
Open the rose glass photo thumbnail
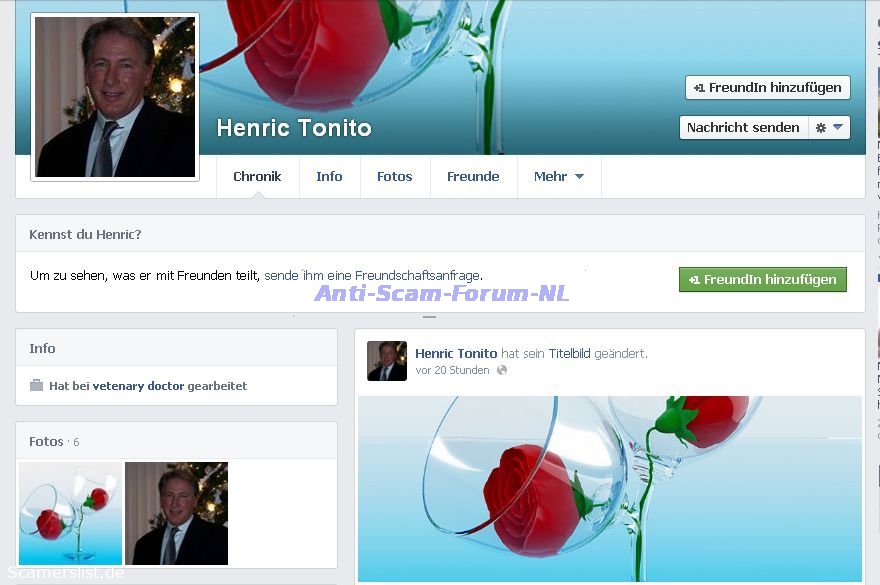point(70,513)
